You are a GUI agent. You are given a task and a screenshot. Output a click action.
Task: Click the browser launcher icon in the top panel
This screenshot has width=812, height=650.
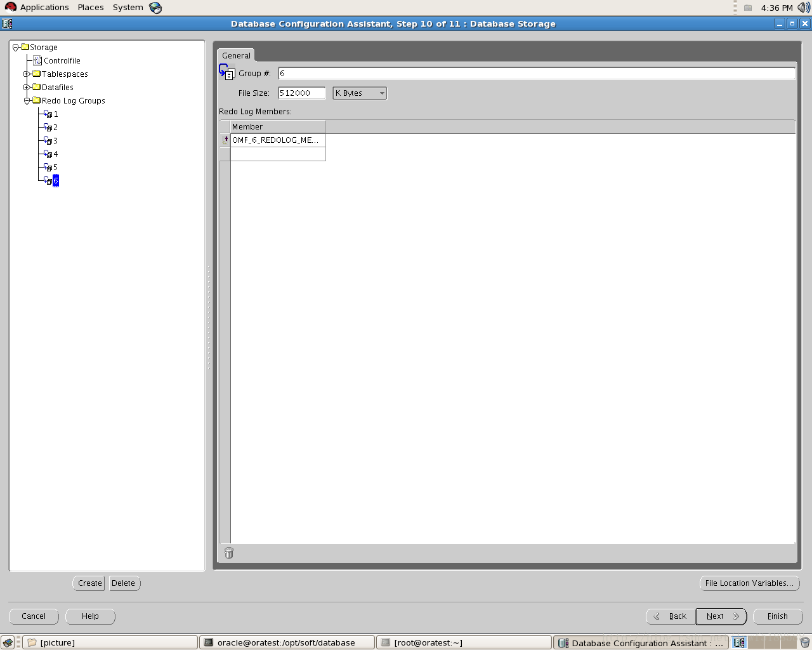pos(155,8)
